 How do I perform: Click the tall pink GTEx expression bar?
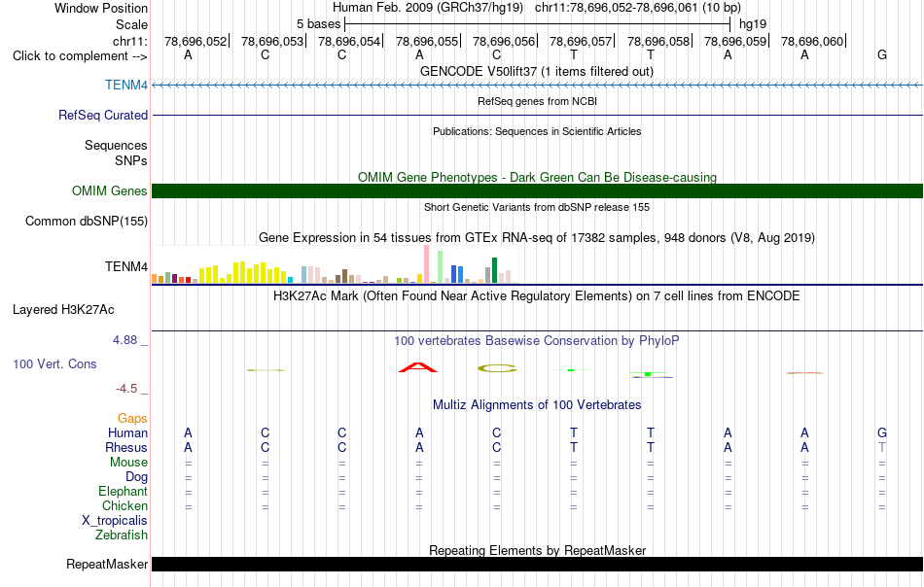[x=426, y=264]
